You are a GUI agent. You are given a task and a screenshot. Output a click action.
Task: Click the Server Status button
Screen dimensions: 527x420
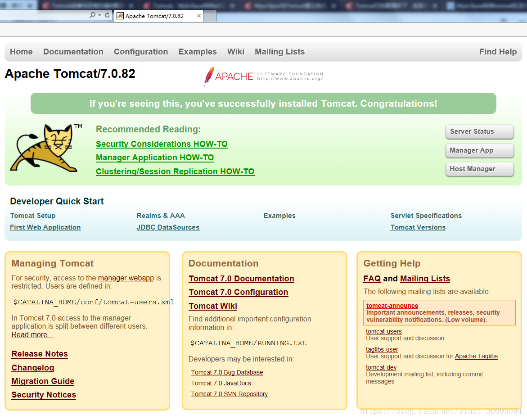point(480,131)
